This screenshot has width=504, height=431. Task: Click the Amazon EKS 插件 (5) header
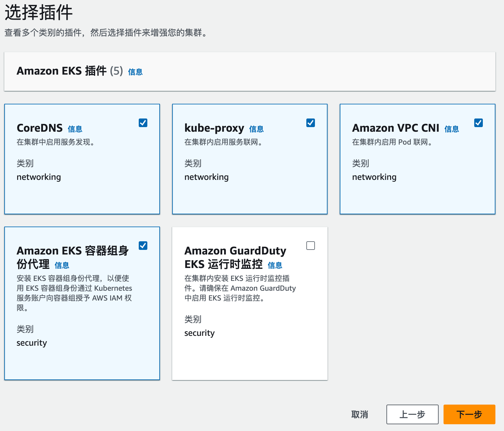point(70,71)
